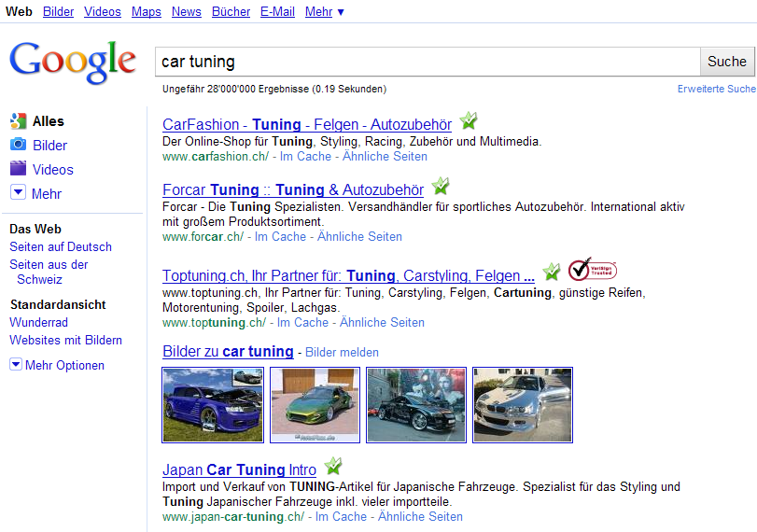Viewport: 757px width, 532px height.
Task: Expand Mehr Optionen in the sidebar
Action: (x=16, y=365)
